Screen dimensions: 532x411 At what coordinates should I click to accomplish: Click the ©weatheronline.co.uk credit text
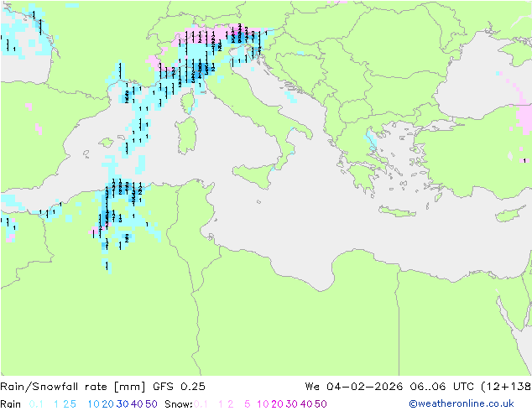pos(462,403)
